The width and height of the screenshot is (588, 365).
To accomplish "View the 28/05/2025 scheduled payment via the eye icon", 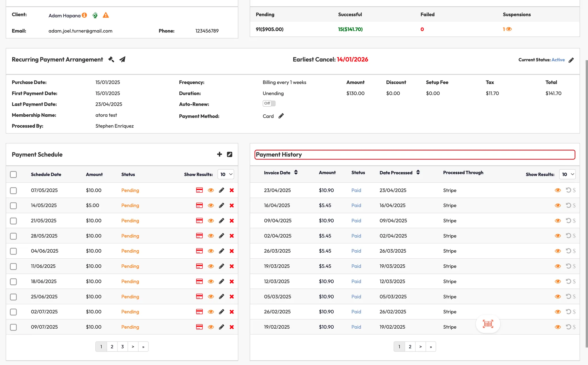I will pos(211,236).
